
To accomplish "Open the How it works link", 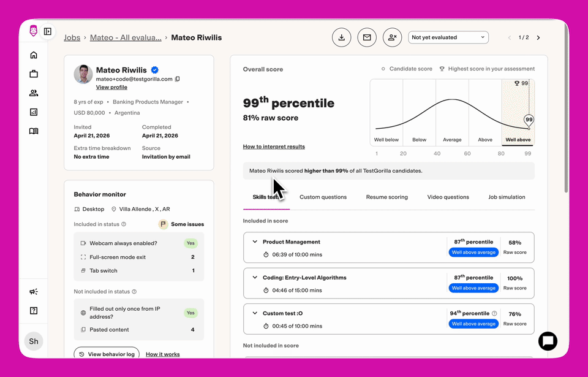I will click(163, 354).
